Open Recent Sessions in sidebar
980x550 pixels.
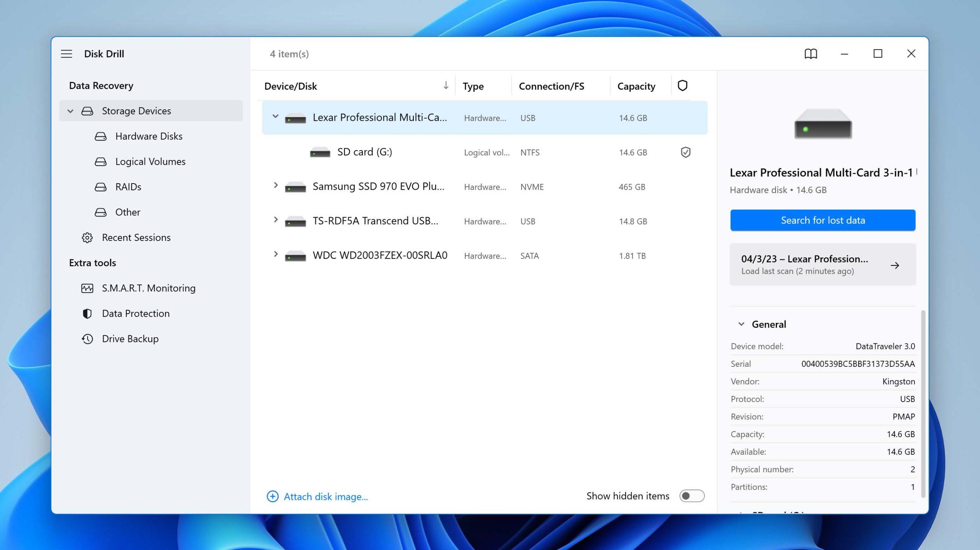(x=136, y=238)
